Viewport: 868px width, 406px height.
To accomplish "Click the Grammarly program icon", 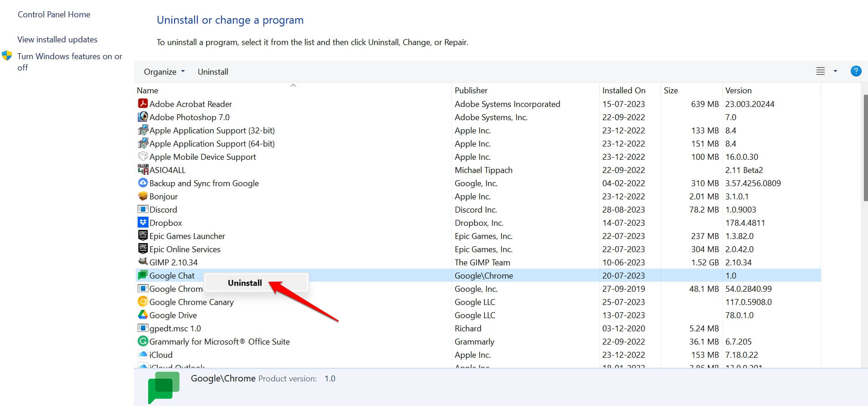I will click(x=143, y=341).
